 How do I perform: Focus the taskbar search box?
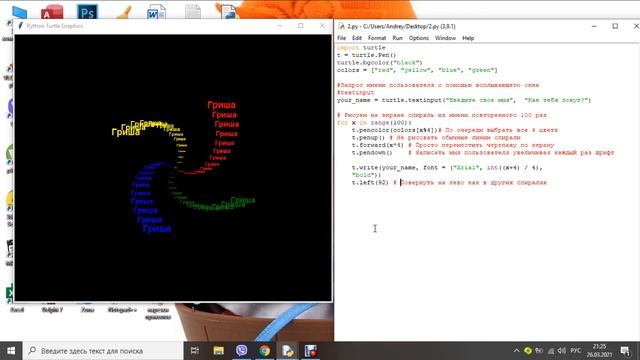[x=103, y=351]
